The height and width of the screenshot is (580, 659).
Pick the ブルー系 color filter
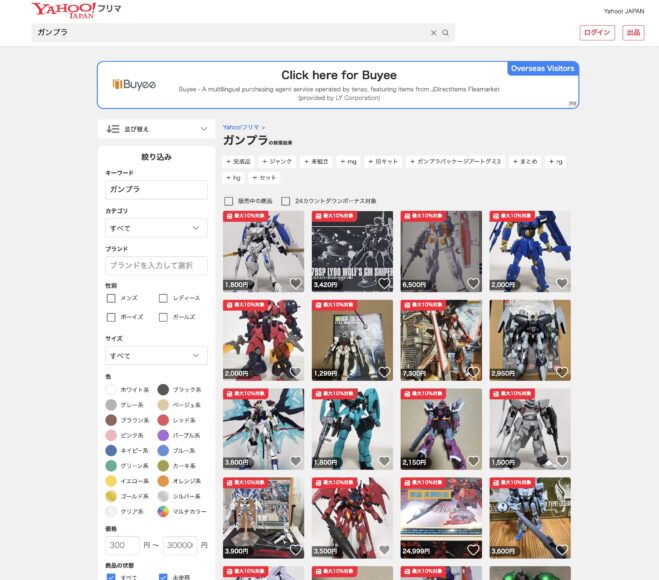point(163,451)
